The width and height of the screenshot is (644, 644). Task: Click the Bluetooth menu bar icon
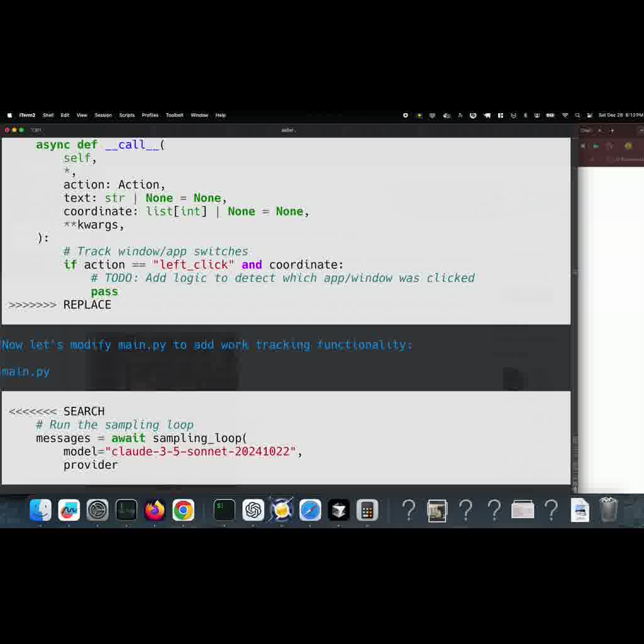(525, 116)
